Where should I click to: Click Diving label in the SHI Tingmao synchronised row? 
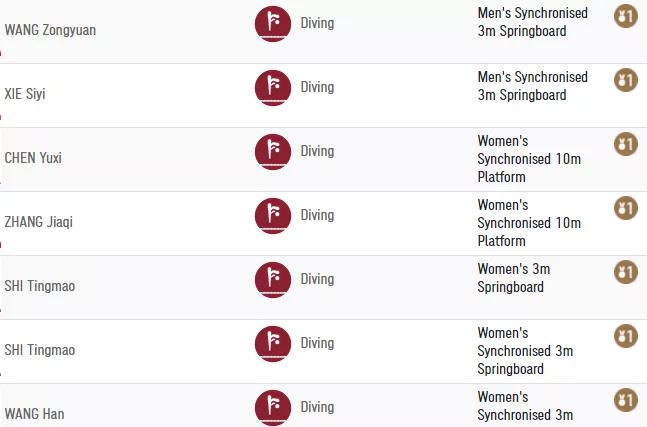pyautogui.click(x=317, y=343)
